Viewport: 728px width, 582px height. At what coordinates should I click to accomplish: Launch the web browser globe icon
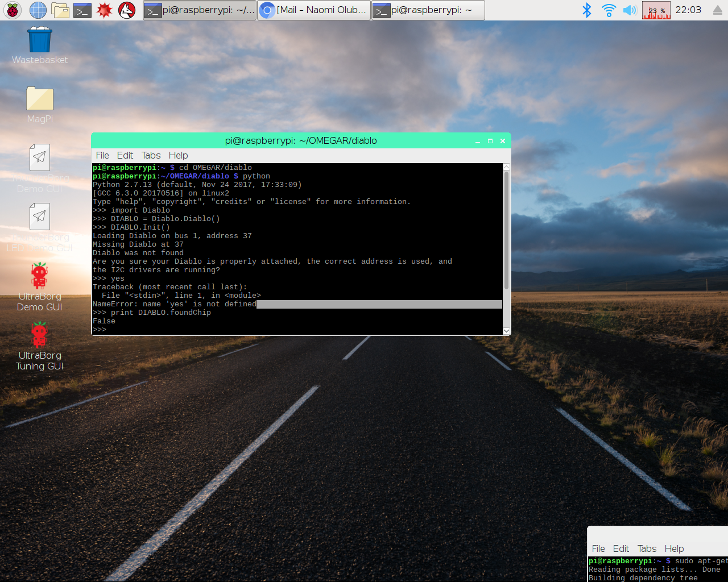[38, 10]
